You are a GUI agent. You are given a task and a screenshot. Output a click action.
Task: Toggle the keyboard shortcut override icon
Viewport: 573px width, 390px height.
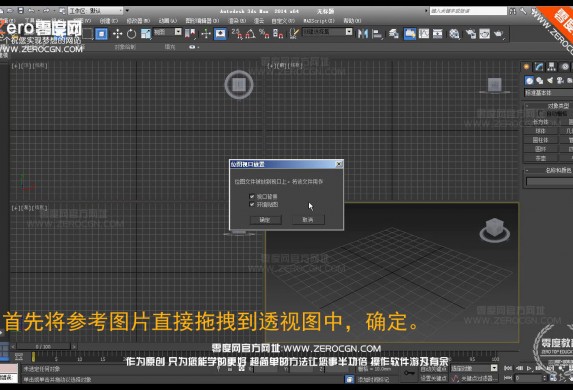pyautogui.click(x=220, y=34)
